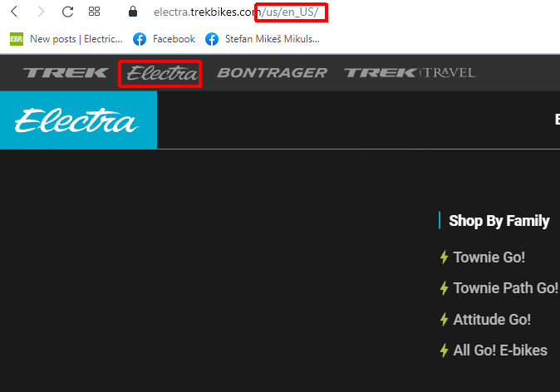This screenshot has width=560, height=392.
Task: Open the grid view icon beside reload
Action: click(x=95, y=12)
